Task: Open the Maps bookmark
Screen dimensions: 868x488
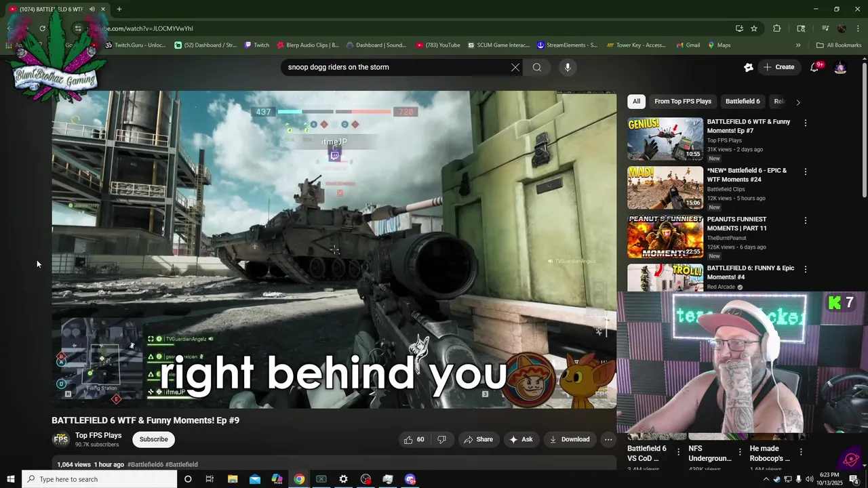Action: click(x=719, y=45)
